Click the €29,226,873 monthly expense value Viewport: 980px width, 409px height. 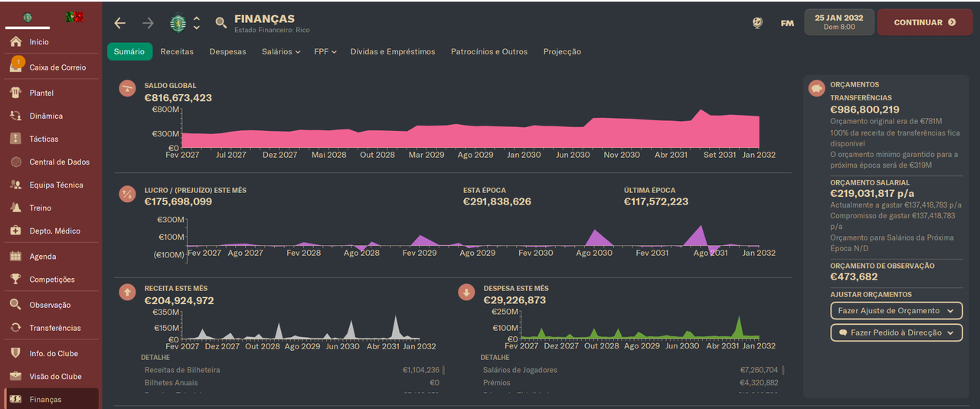[x=515, y=300]
